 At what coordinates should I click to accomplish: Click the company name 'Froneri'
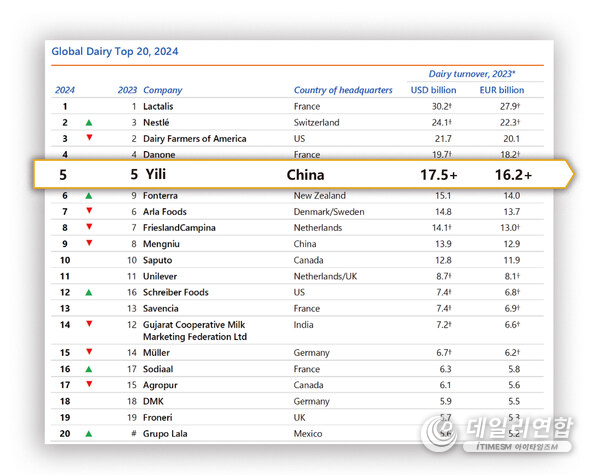click(x=158, y=418)
